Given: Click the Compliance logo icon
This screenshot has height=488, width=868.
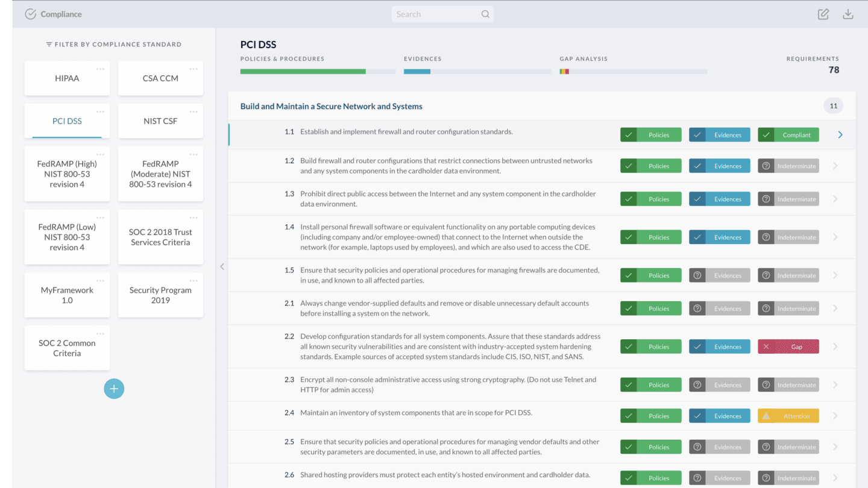Looking at the screenshot, I should pos(30,14).
